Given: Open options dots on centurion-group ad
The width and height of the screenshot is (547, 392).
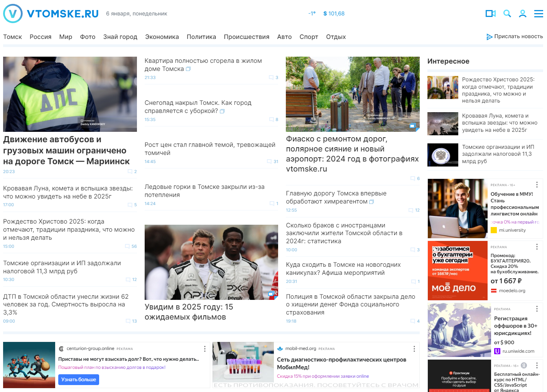Looking at the screenshot, I should tap(204, 349).
